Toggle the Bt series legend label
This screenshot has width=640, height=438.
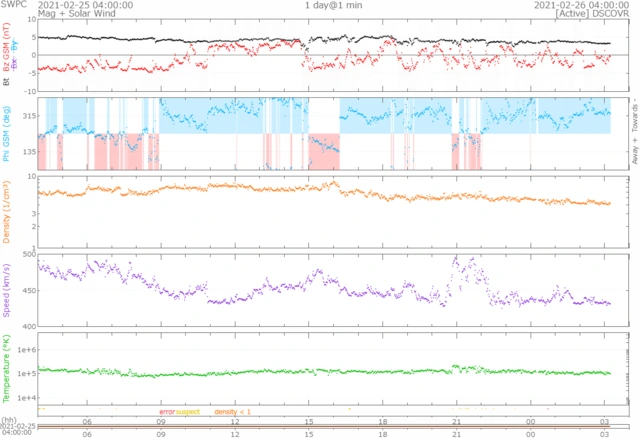(x=7, y=83)
